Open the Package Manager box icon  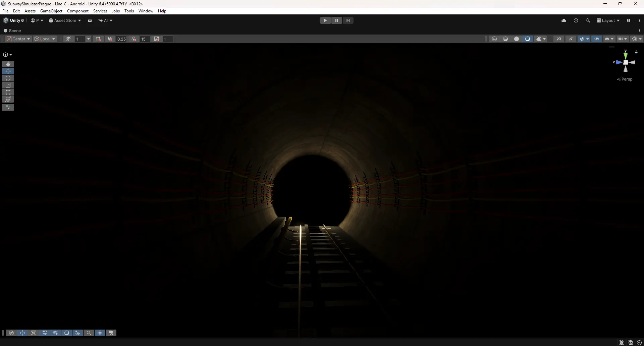(90, 20)
